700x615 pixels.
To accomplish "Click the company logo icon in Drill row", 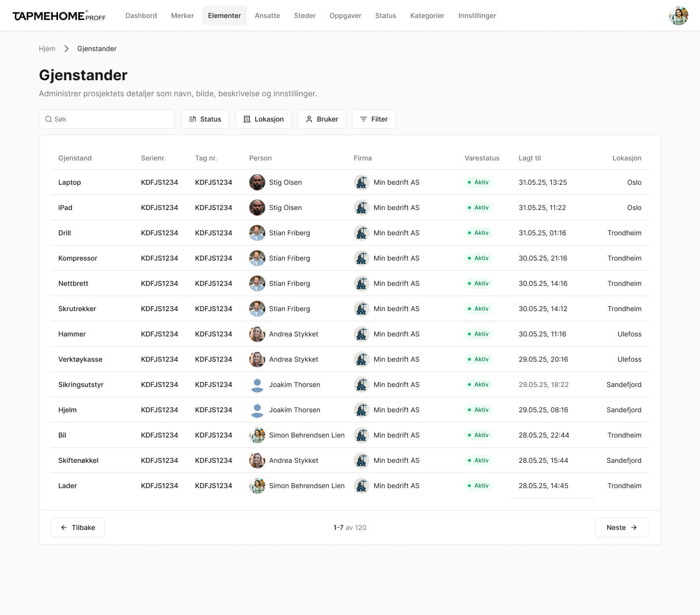I will pyautogui.click(x=361, y=233).
